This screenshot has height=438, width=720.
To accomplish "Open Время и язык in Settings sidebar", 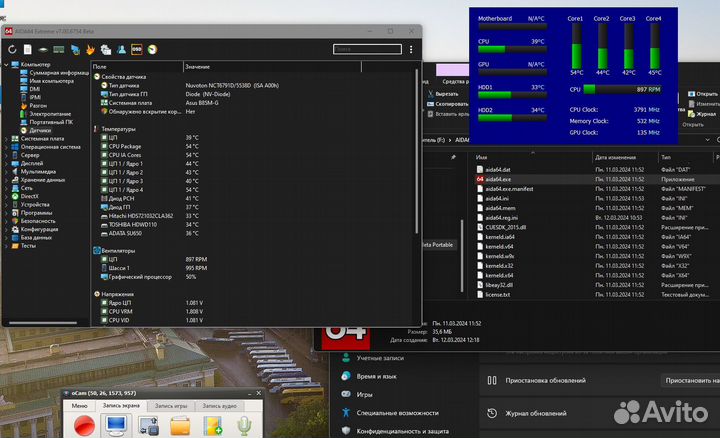I will click(369, 376).
